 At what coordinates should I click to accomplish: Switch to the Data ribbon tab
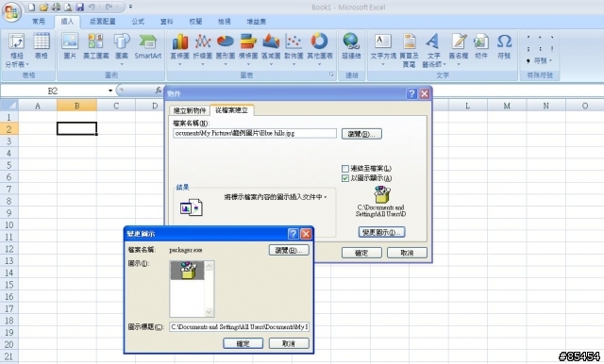tap(166, 22)
